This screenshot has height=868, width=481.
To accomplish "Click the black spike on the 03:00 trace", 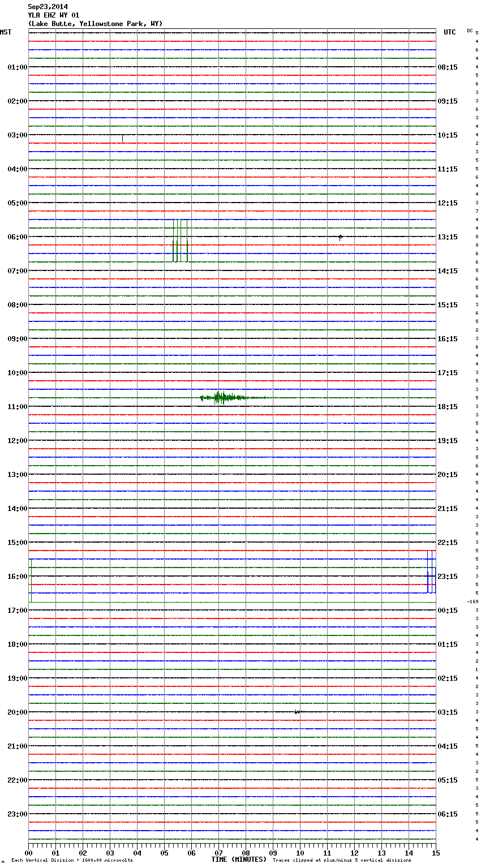I will pyautogui.click(x=123, y=138).
